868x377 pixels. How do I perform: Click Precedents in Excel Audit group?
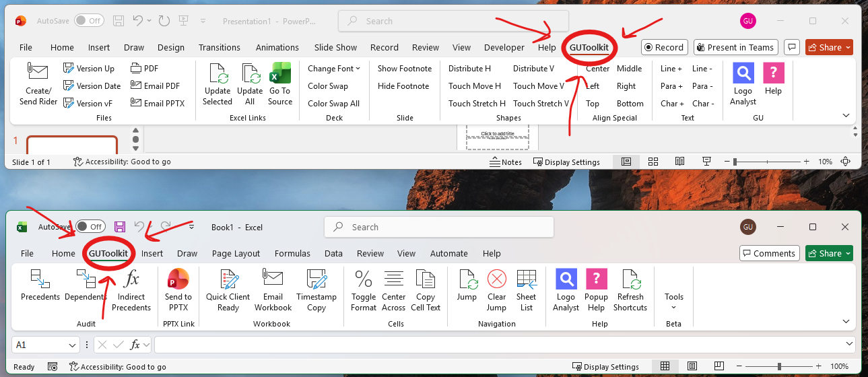40,285
